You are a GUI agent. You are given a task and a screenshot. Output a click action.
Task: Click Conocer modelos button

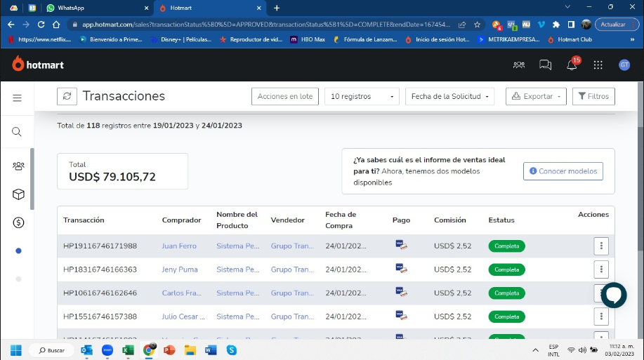[563, 171]
